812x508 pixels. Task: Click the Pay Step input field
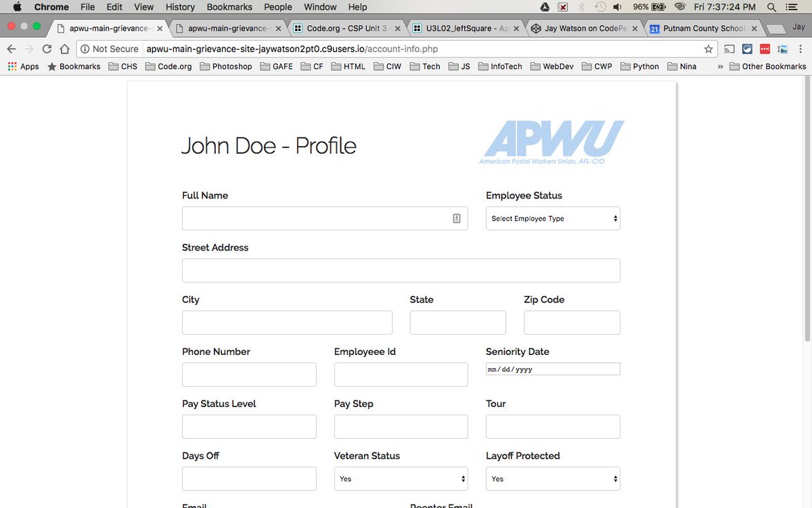point(401,427)
